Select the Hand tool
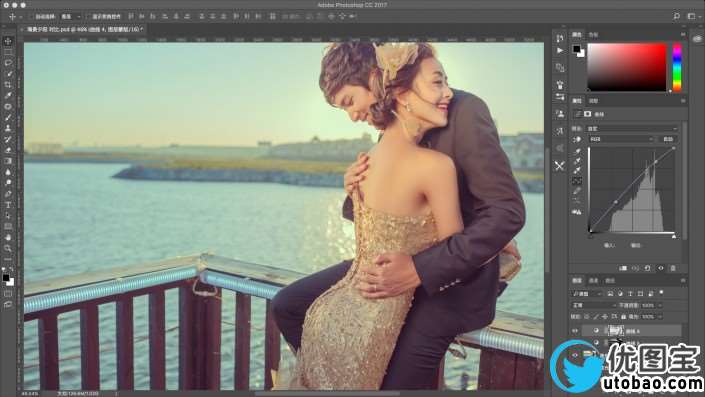Image resolution: width=705 pixels, height=397 pixels. pyautogui.click(x=8, y=237)
